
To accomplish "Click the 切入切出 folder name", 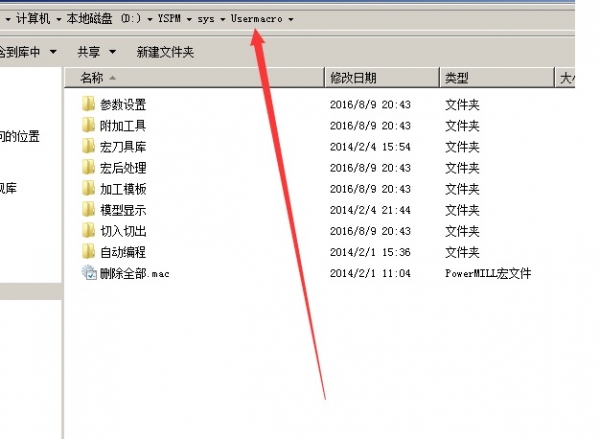I will click(123, 231).
